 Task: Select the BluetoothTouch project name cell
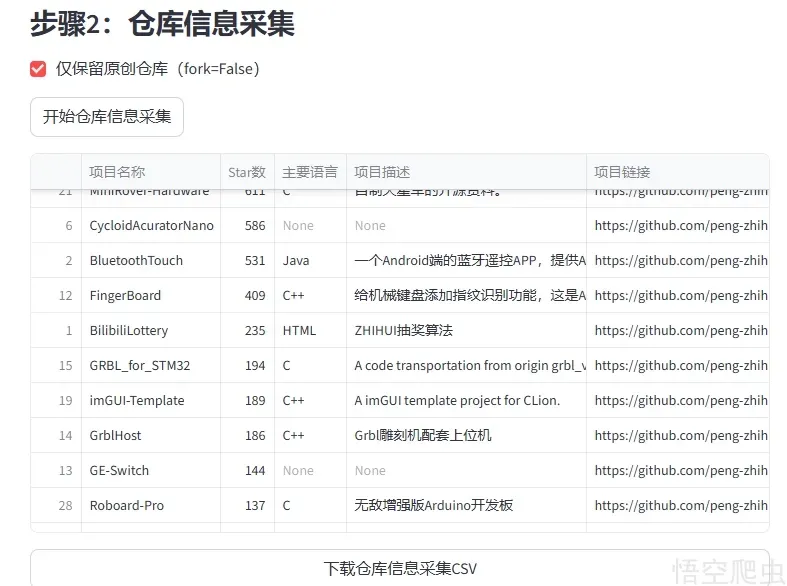tap(151, 260)
